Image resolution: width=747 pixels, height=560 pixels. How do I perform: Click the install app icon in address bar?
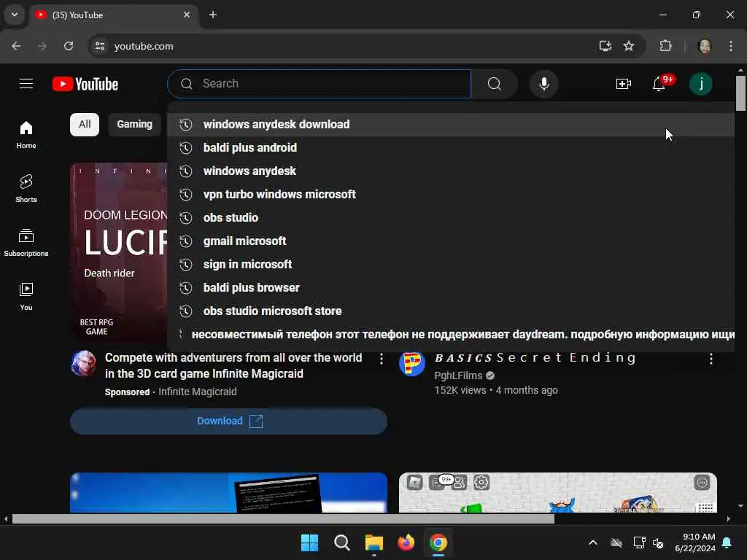coord(605,46)
